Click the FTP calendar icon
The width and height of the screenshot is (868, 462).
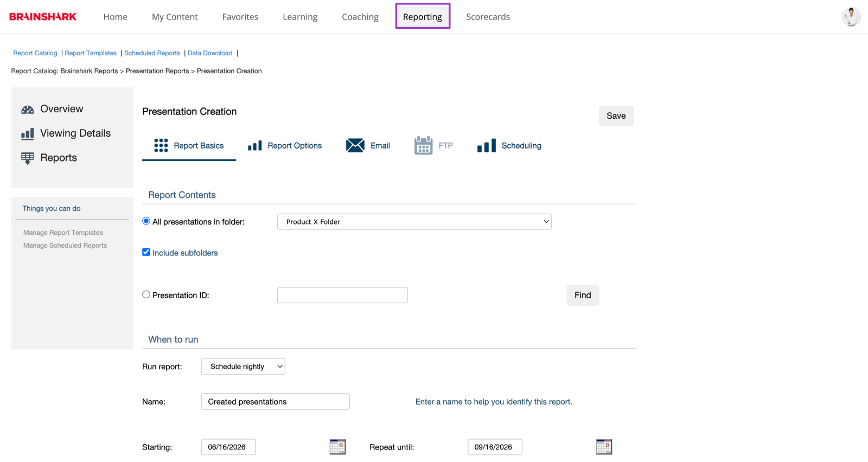pos(423,145)
